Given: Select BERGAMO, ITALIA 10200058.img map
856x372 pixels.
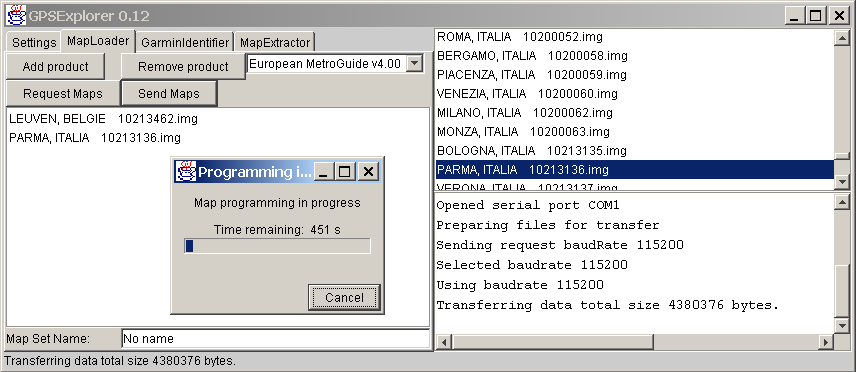Looking at the screenshot, I should (x=635, y=56).
